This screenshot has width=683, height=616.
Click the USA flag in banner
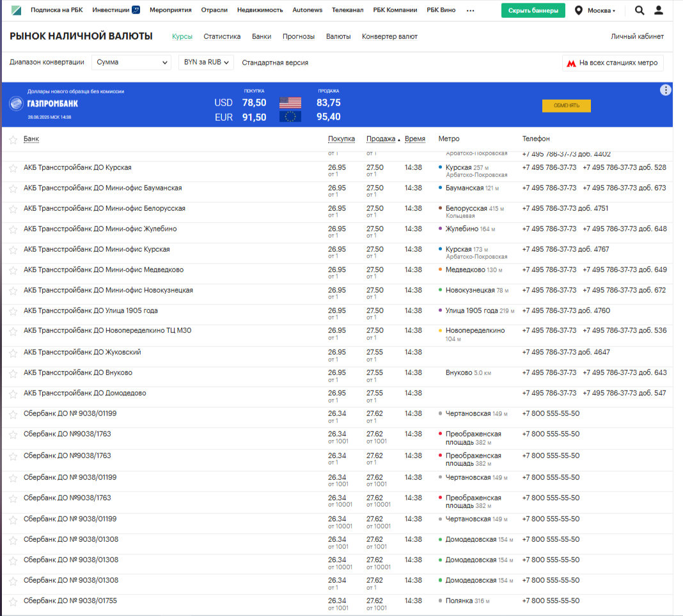tap(290, 103)
